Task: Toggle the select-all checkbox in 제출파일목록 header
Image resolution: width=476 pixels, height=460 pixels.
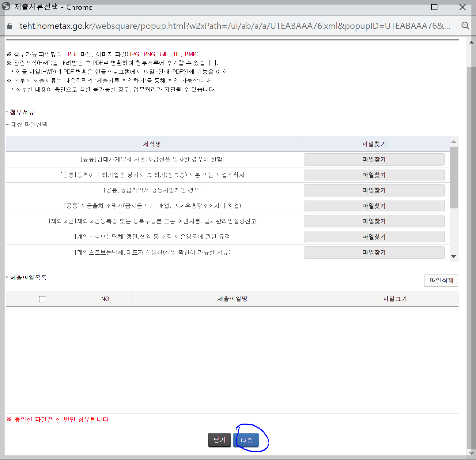Action: 42,299
